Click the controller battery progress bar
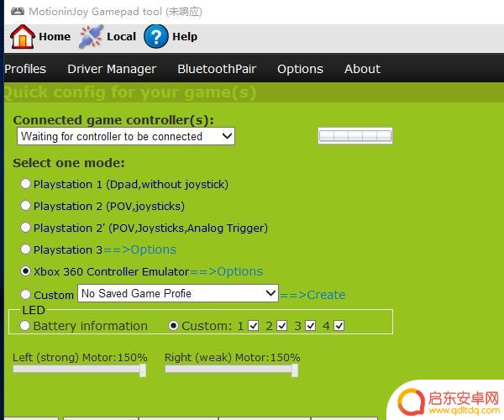Screen dimensions: 504x420 (355, 136)
